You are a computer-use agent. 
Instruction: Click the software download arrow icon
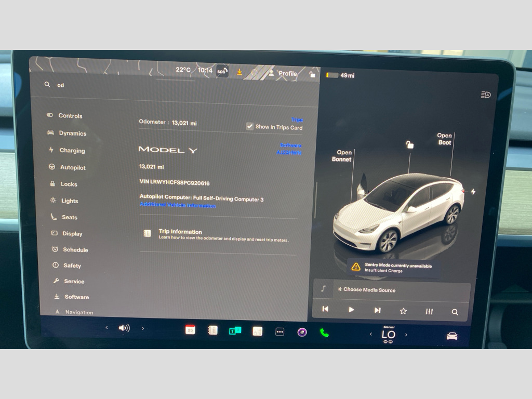pos(240,72)
